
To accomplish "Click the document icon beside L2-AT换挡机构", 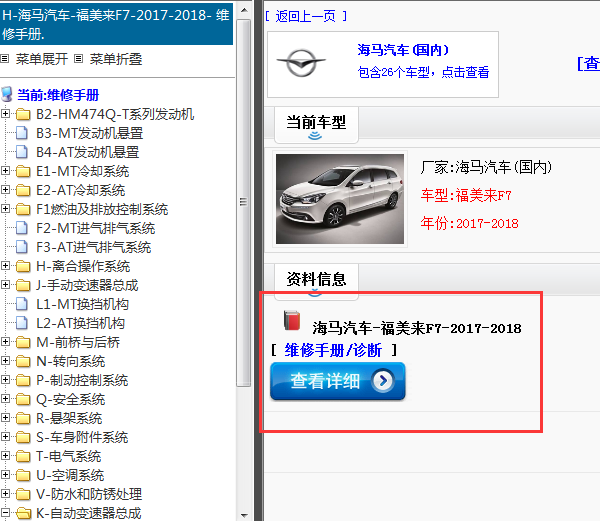I will pos(22,323).
